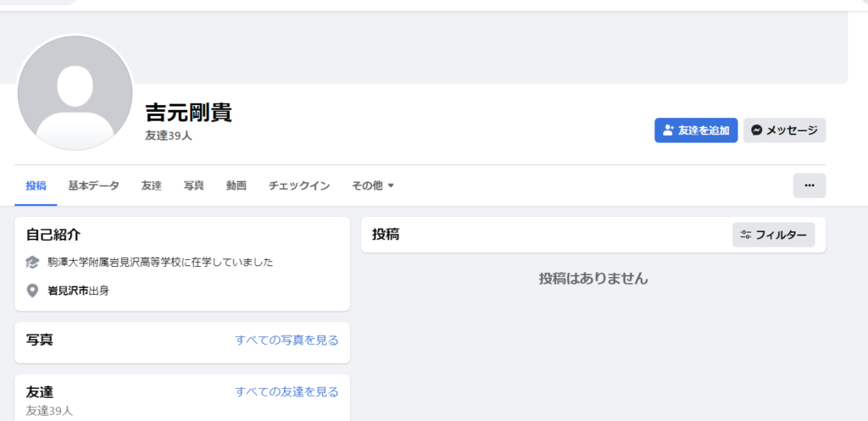Screen dimensions: 868x421
Task: Select the 投稿 tab
Action: pos(36,186)
